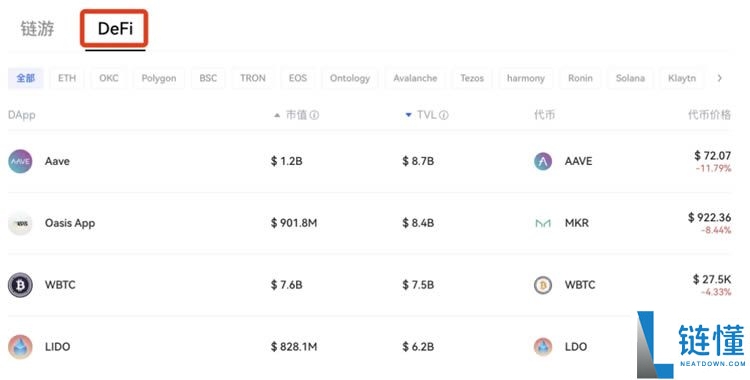750x380 pixels.
Task: Open the Oasis App name
Action: 70,223
